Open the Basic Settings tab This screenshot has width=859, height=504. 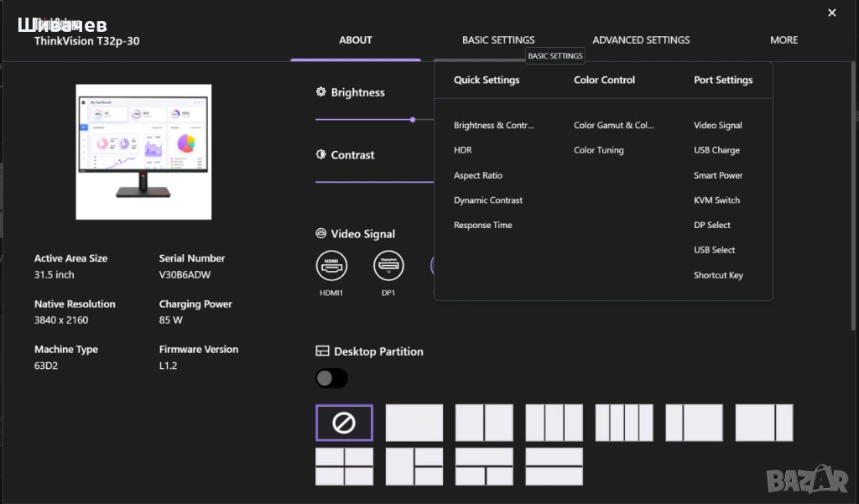tap(498, 39)
